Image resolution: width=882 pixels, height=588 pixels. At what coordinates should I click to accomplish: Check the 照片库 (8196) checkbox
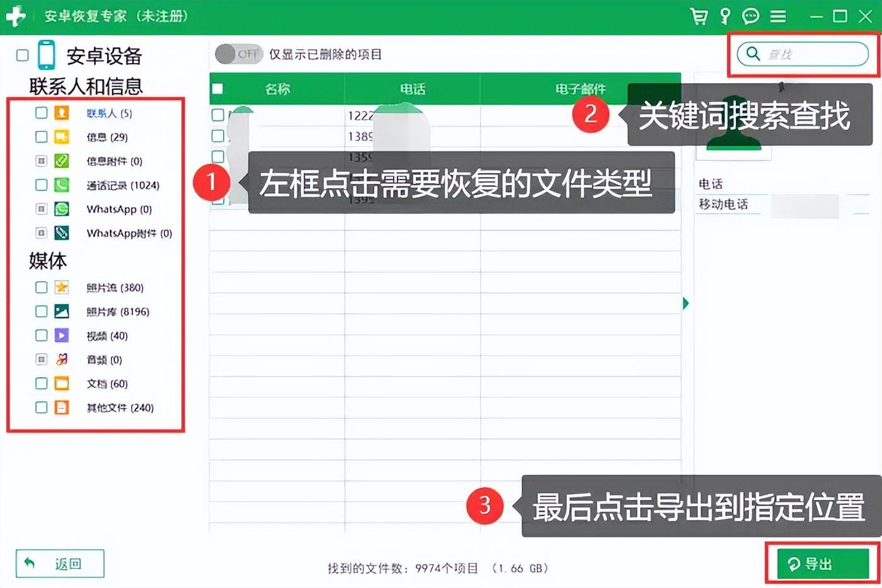click(x=41, y=311)
